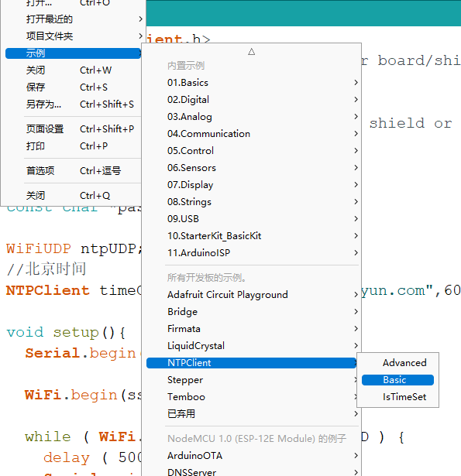Expand the 09.USB examples
The image size is (461, 476).
tap(251, 218)
